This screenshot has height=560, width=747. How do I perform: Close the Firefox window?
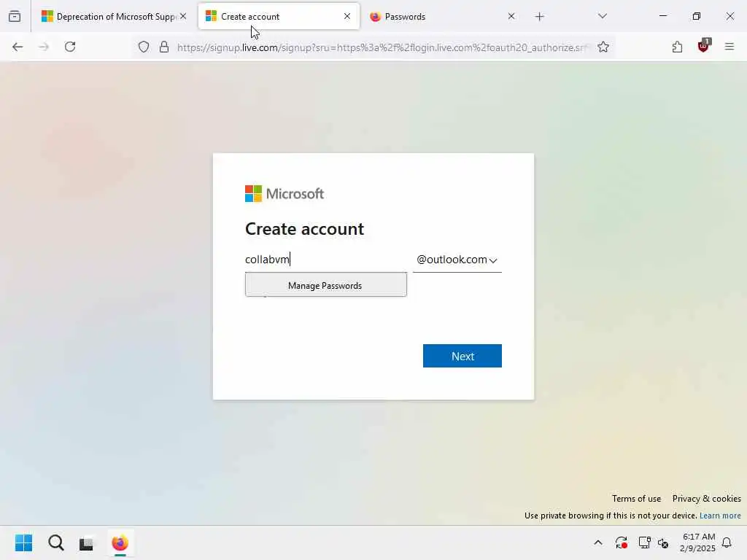729,16
